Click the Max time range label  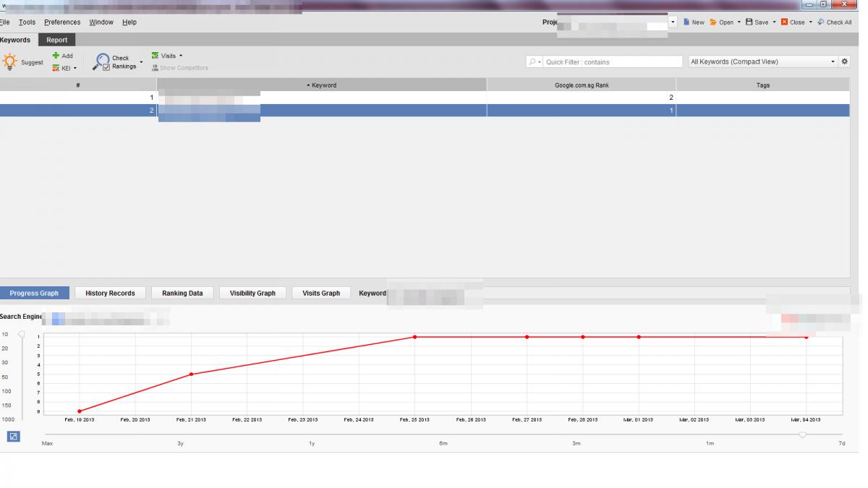(47, 443)
